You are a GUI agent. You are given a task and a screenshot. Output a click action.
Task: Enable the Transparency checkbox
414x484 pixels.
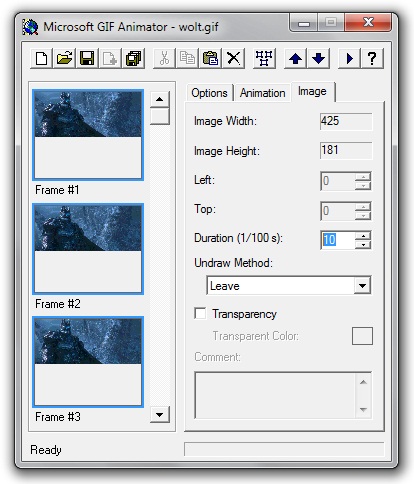pos(200,314)
